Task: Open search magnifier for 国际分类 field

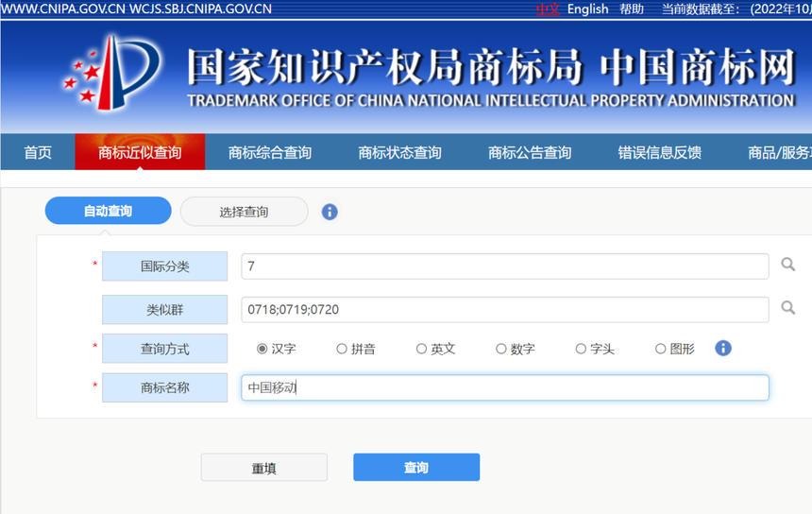Action: point(787,265)
